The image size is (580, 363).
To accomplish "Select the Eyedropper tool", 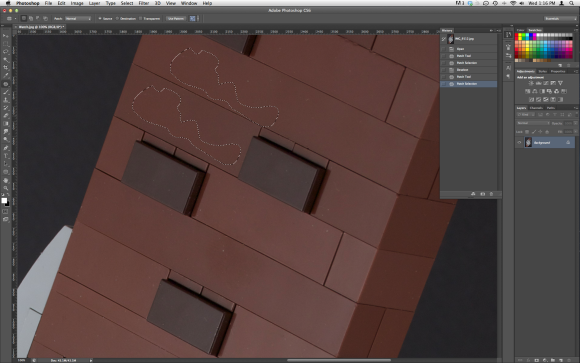I will pyautogui.click(x=6, y=75).
